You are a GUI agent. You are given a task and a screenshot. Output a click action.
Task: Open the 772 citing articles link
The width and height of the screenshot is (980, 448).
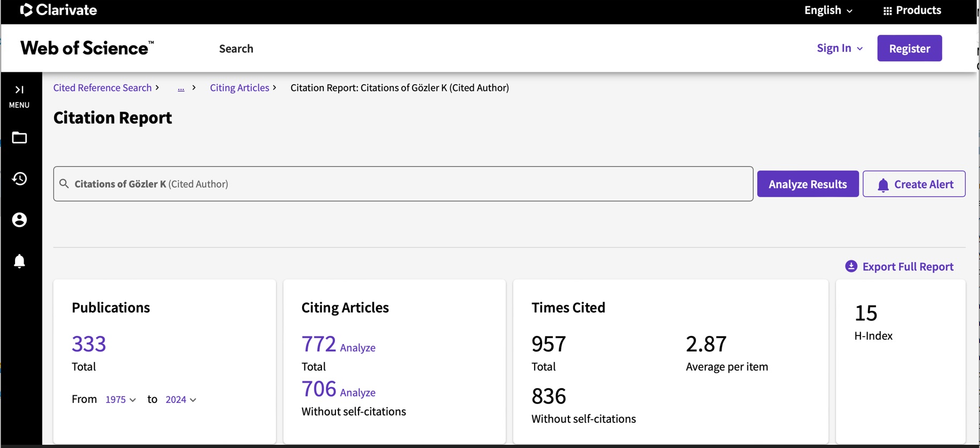(x=319, y=344)
